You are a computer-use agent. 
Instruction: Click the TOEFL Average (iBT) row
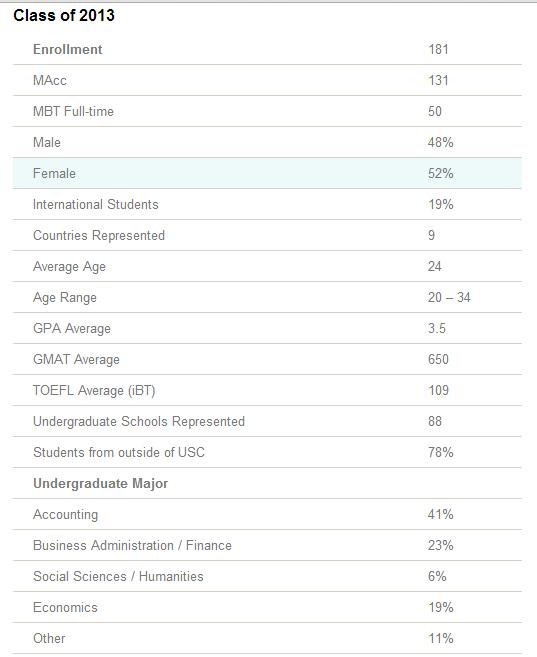point(267,391)
